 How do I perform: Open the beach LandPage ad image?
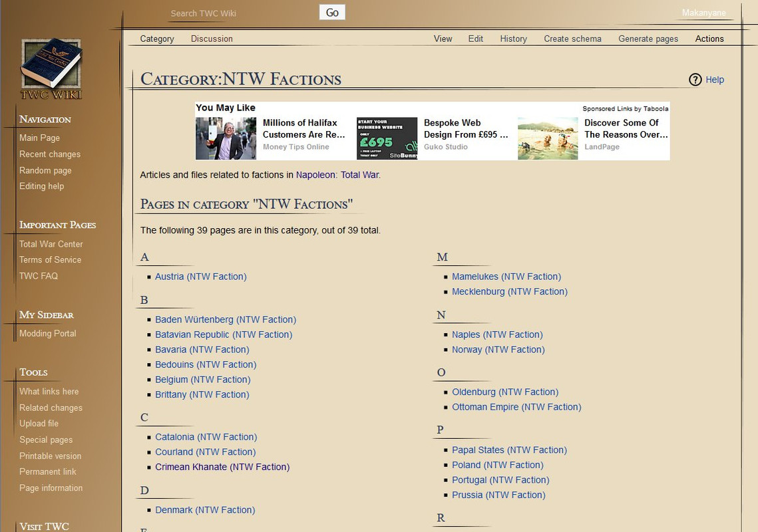548,138
